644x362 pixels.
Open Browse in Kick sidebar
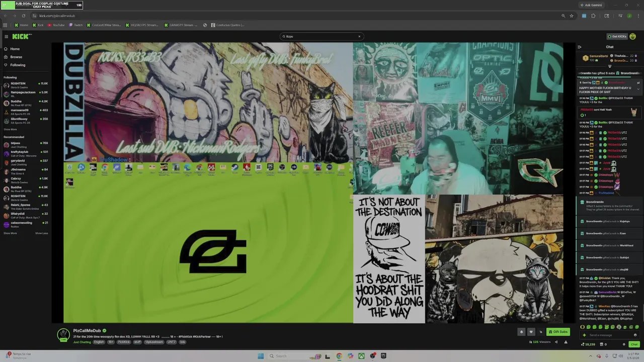tap(16, 57)
